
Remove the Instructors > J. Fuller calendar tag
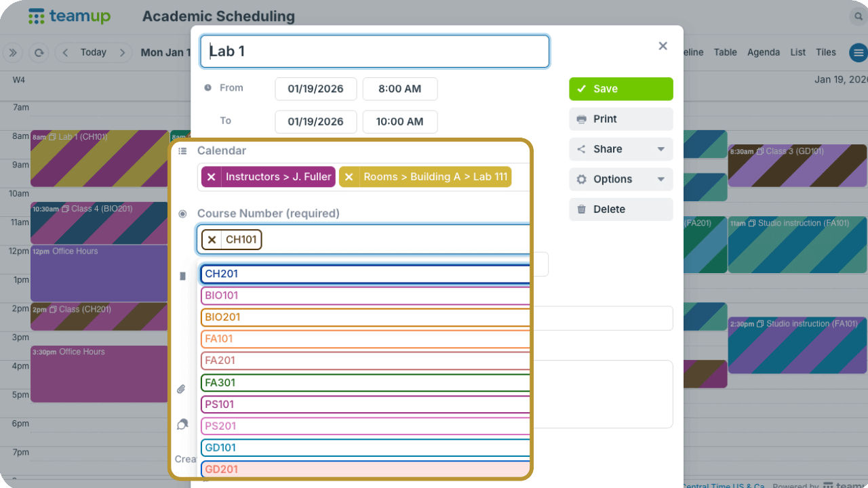pos(212,177)
